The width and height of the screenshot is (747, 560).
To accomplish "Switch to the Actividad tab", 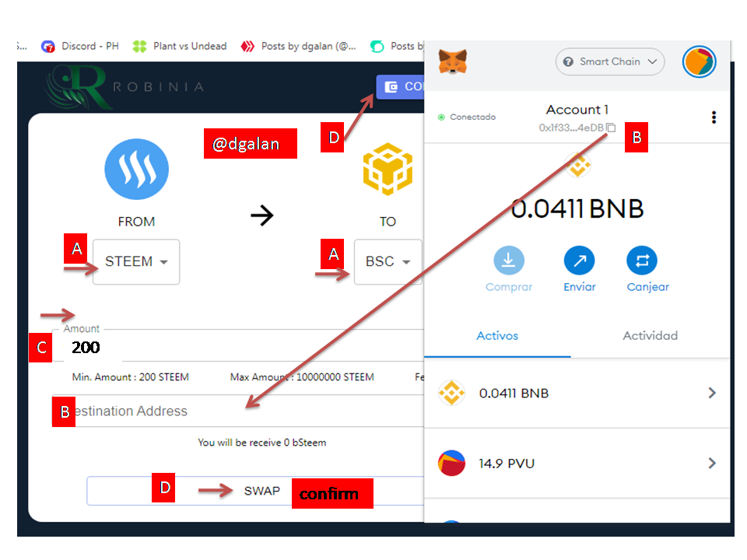I will coord(650,336).
